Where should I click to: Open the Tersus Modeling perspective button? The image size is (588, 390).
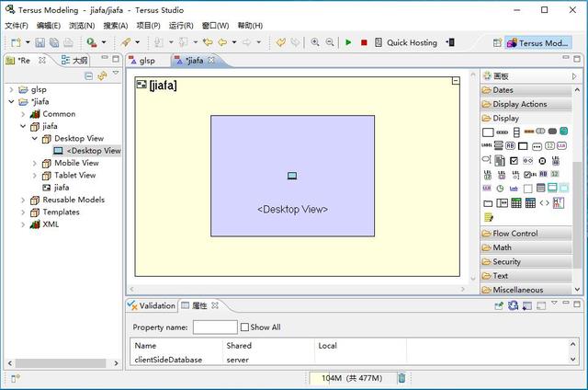pos(537,42)
